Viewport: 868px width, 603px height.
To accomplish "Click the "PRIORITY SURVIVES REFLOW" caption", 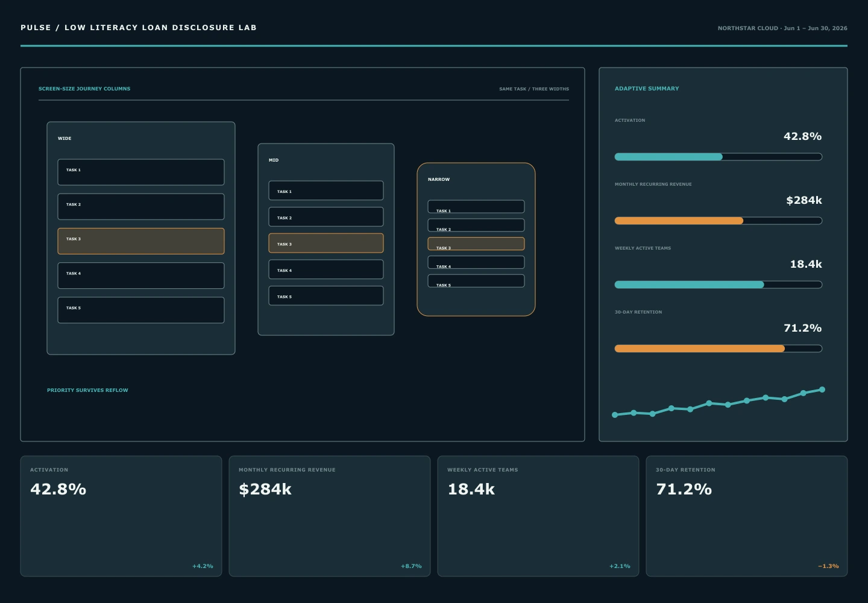I will pyautogui.click(x=87, y=390).
